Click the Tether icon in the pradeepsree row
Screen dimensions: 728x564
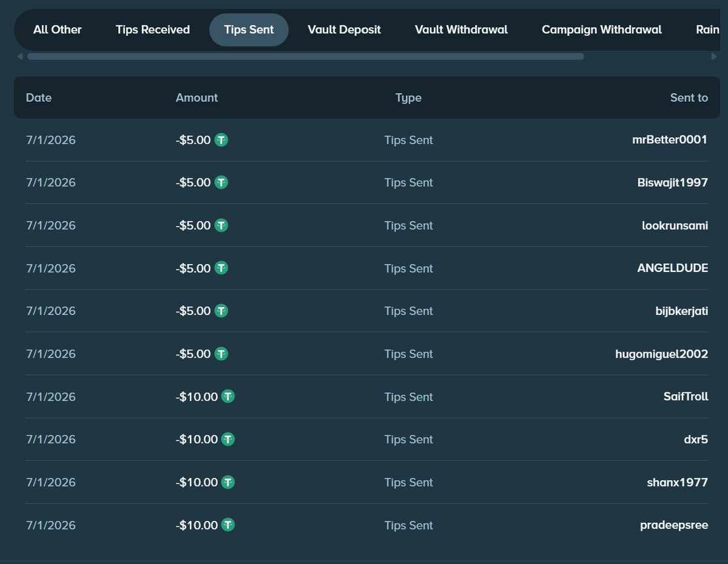point(228,525)
